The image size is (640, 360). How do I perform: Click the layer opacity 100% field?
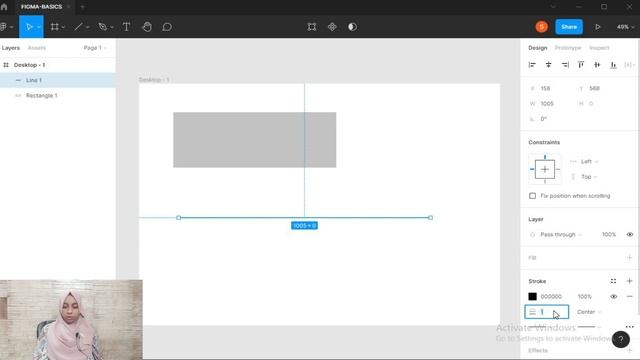pos(609,235)
